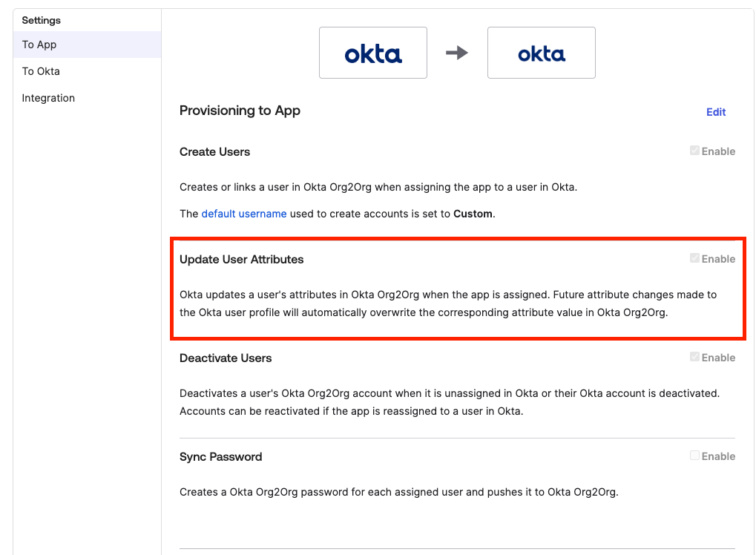Screen dimensions: 756x555
Task: Open the default username link
Action: (244, 214)
